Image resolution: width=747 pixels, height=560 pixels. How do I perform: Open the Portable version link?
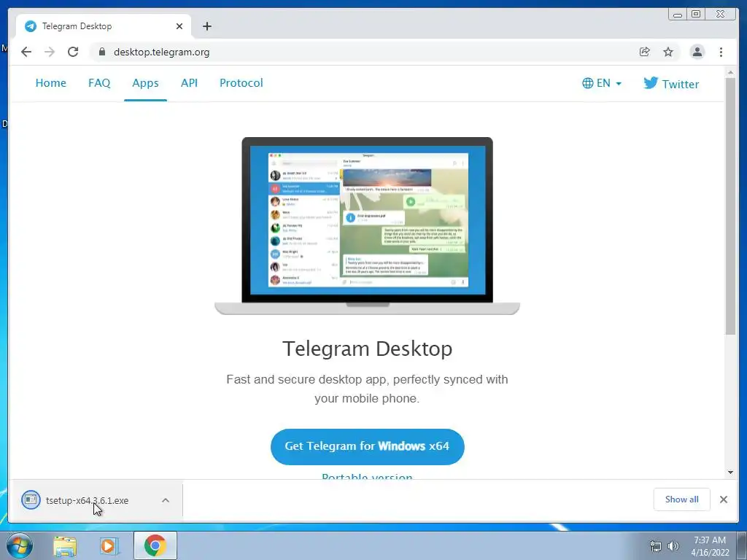click(367, 475)
